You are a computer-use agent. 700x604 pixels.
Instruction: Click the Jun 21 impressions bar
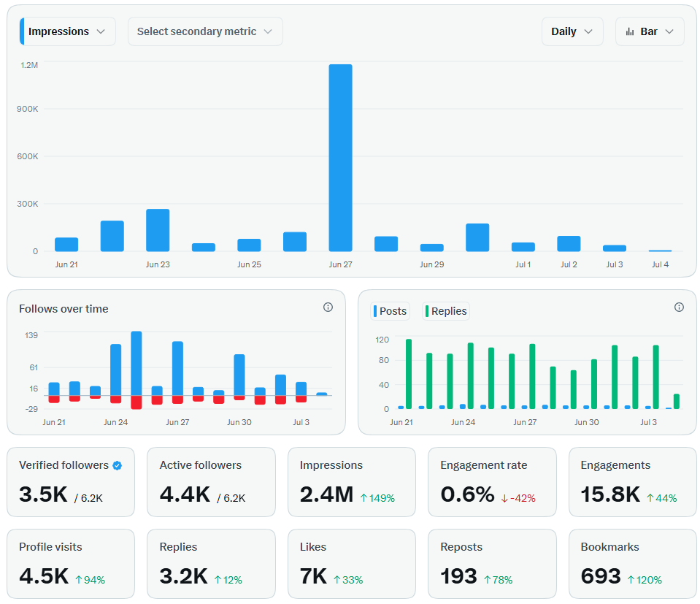pos(66,245)
